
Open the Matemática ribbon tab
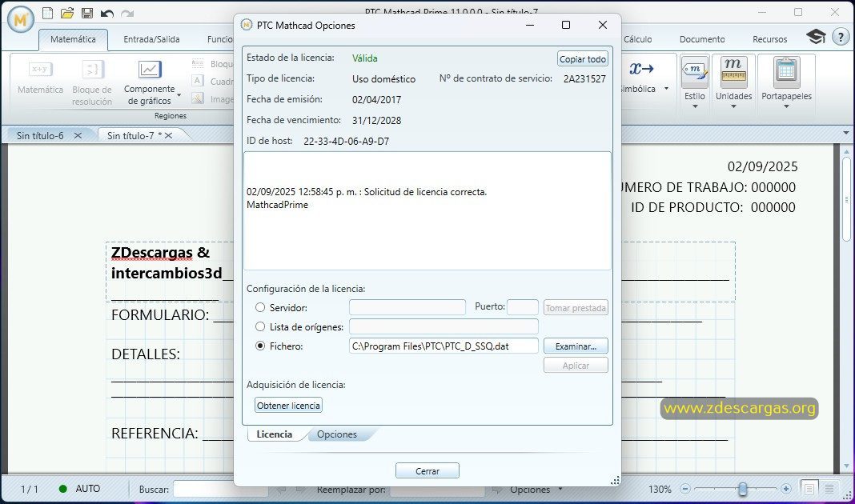coord(73,39)
